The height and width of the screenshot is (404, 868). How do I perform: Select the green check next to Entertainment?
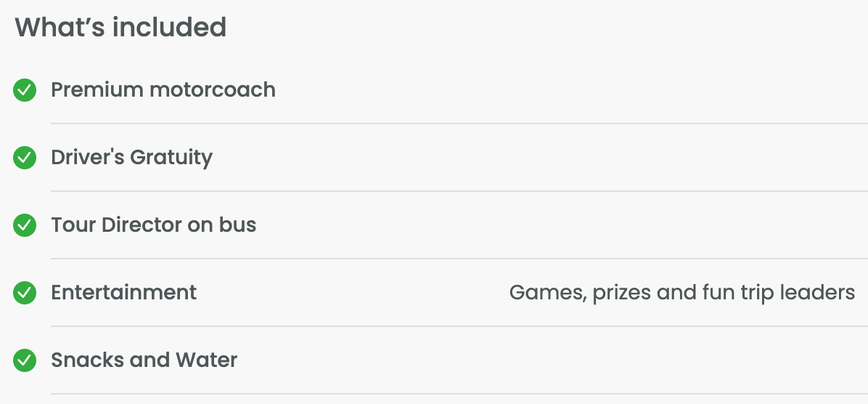[25, 293]
